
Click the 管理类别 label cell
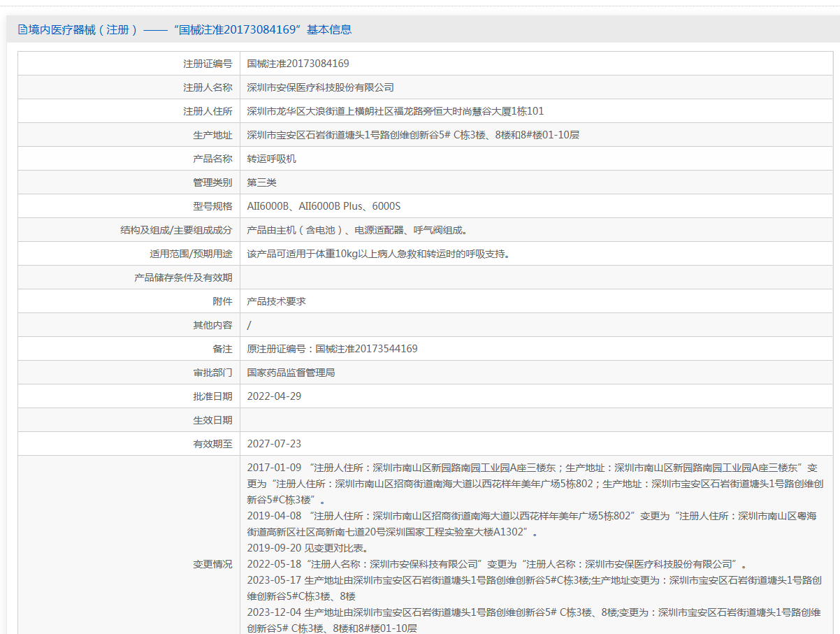[x=129, y=182]
